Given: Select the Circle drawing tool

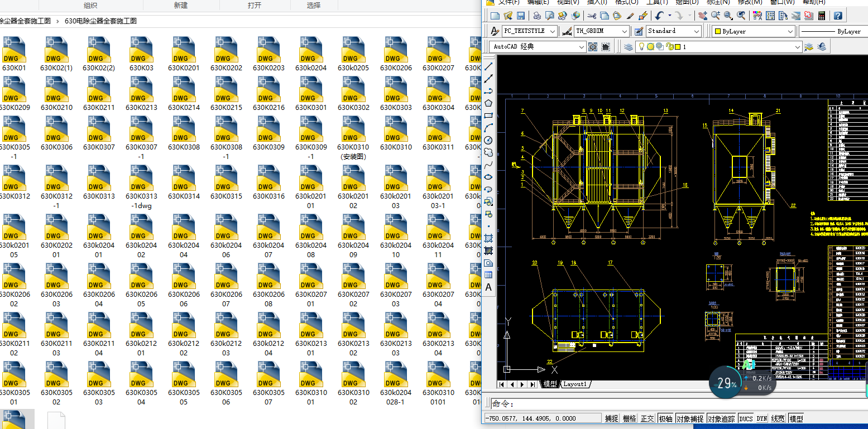Looking at the screenshot, I should 488,140.
